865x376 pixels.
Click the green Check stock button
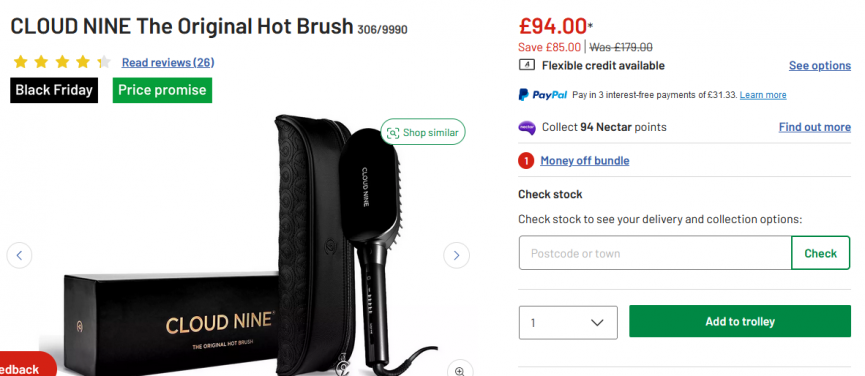click(820, 253)
